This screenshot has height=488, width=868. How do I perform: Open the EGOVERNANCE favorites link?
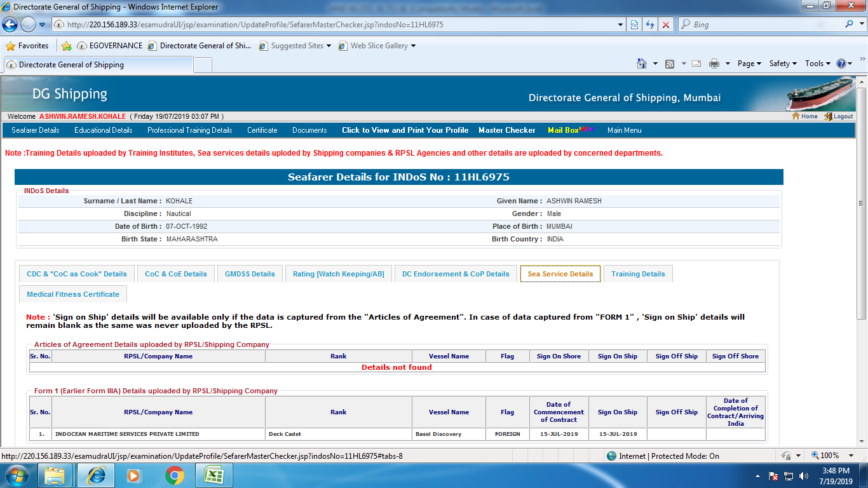[110, 46]
